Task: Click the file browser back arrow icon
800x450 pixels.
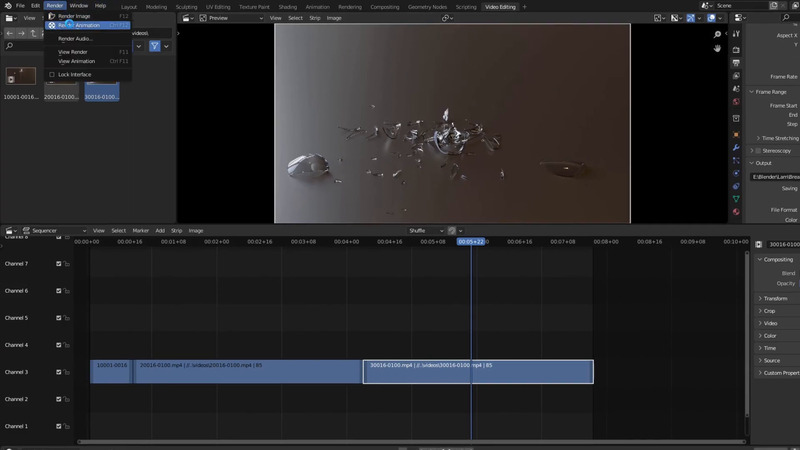Action: tap(10, 33)
